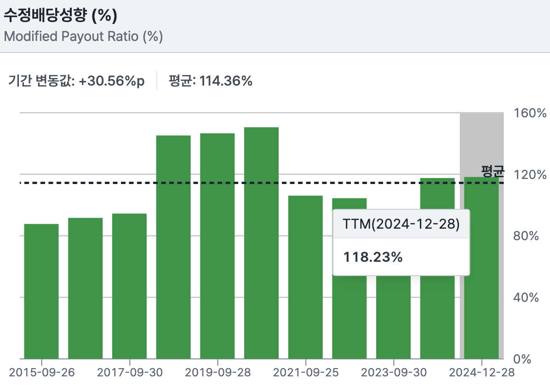This screenshot has height=392, width=550.
Task: Click bar between 2017-09-30 and 2019-09-28
Action: pyautogui.click(x=173, y=247)
